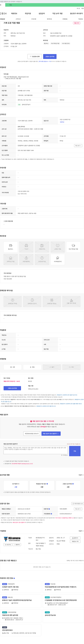Click the 장애인용 화장실 icon
The width and height of the screenshot is (84, 644).
click(52, 302)
